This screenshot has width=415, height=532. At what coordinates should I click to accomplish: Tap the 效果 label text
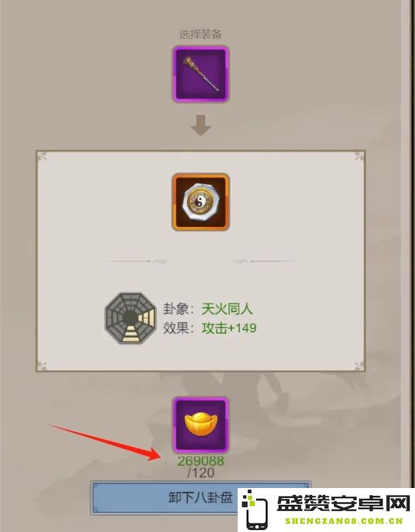coord(175,328)
